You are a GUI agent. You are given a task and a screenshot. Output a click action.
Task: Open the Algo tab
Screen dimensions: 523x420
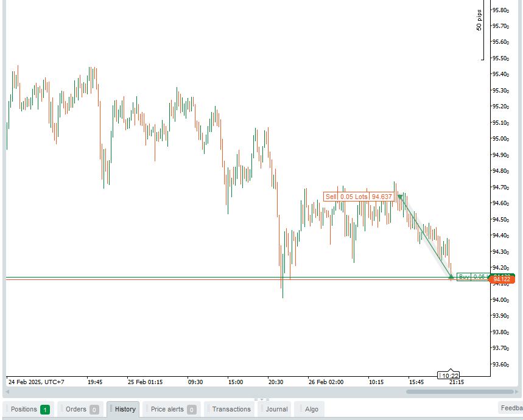(311, 409)
